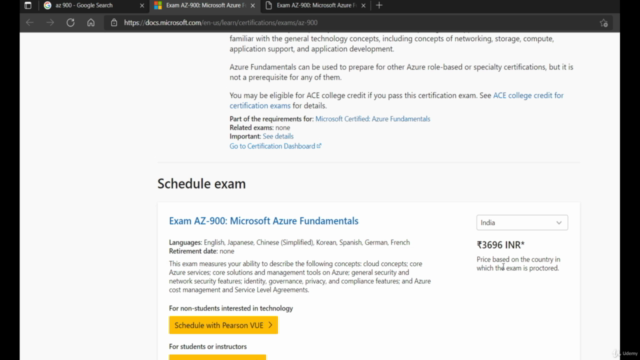Open the ACE college credit link
Screen dimensions: 640x360
click(396, 100)
